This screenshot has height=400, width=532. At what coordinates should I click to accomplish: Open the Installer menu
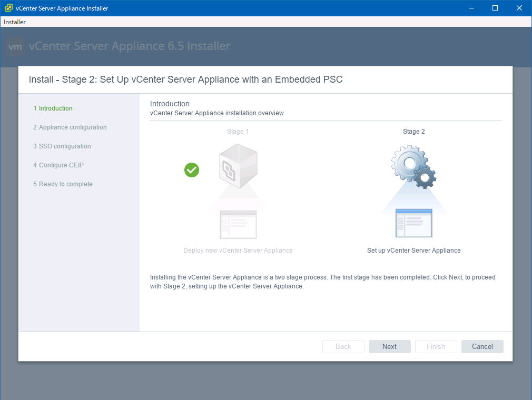pos(15,22)
